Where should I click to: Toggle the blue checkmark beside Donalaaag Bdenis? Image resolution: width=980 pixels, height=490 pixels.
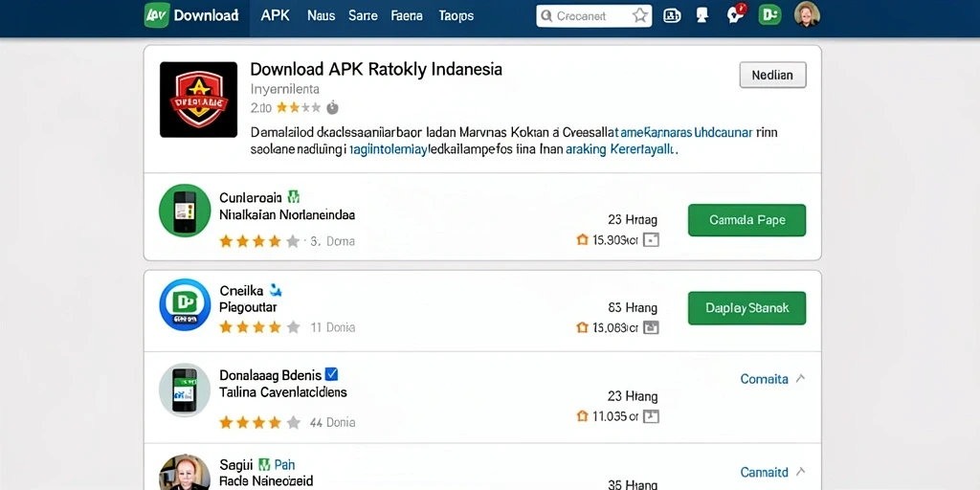[x=332, y=374]
